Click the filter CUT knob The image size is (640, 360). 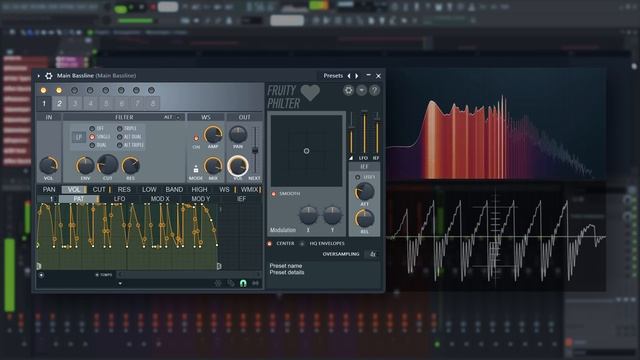[107, 164]
